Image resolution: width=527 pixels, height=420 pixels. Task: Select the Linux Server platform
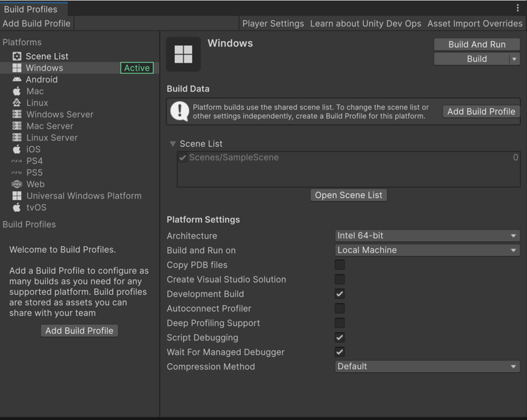pos(79,138)
